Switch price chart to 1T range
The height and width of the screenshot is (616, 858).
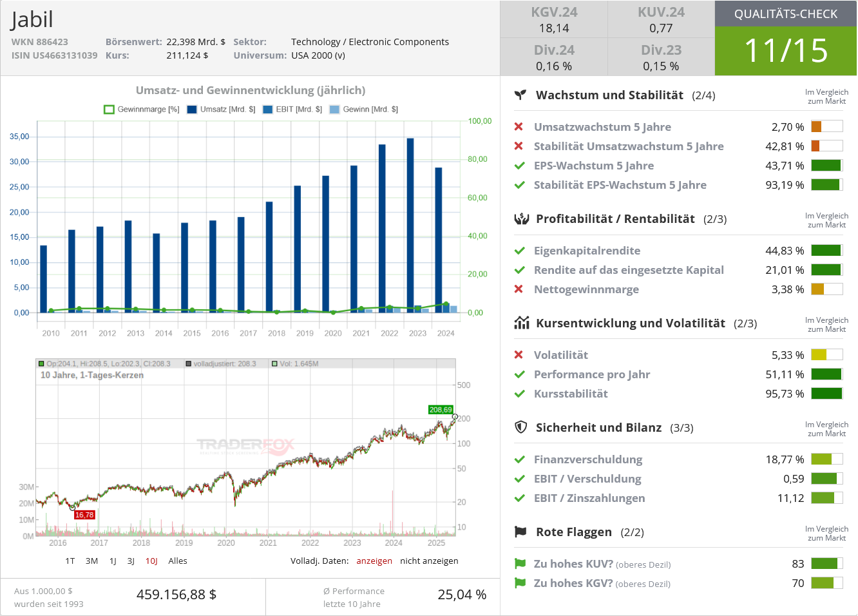70,561
